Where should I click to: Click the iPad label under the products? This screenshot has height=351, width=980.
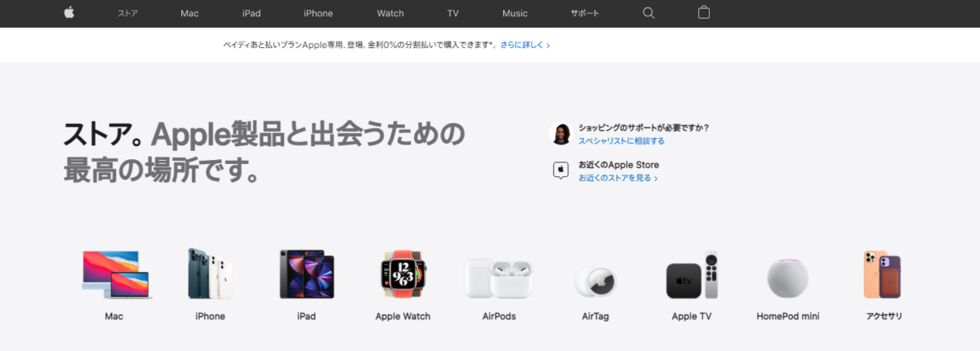306,316
